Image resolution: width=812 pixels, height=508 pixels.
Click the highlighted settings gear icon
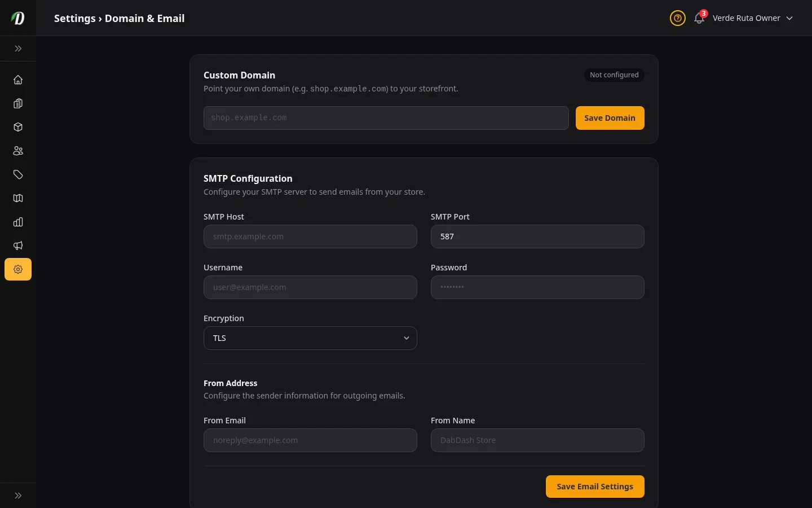click(x=18, y=269)
